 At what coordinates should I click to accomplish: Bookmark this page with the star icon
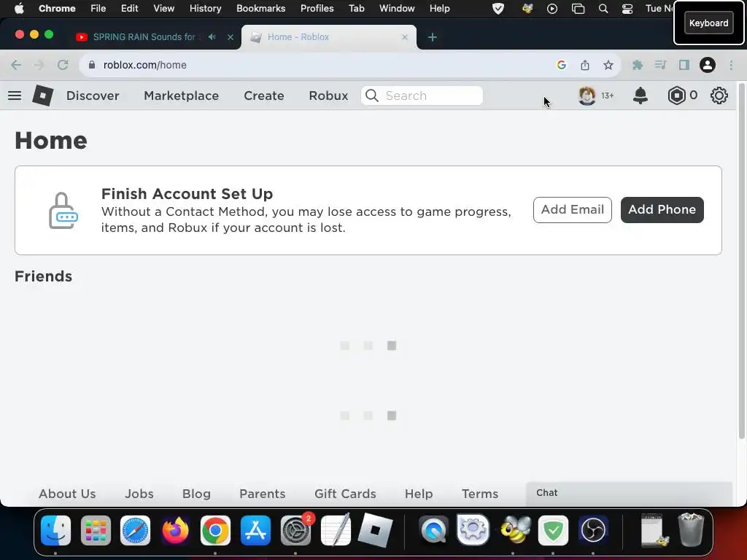(608, 65)
